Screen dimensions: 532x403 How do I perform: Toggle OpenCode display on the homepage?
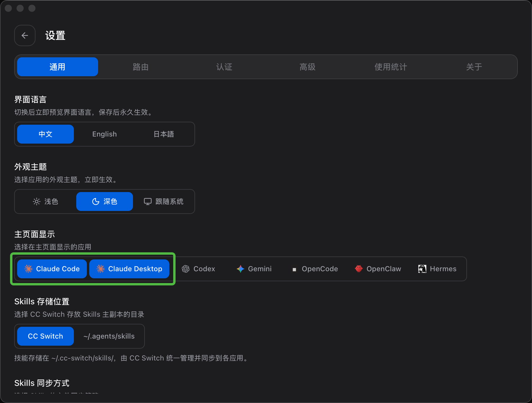tap(315, 269)
